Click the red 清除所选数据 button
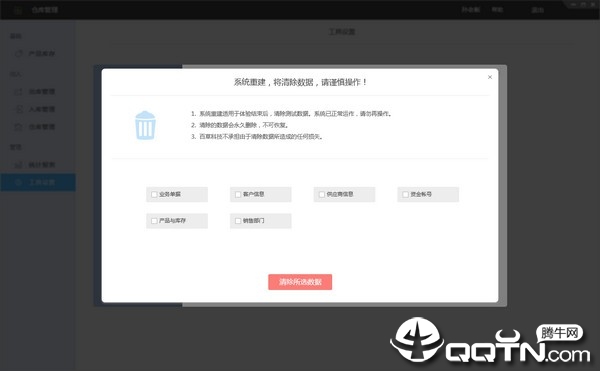 pyautogui.click(x=300, y=282)
